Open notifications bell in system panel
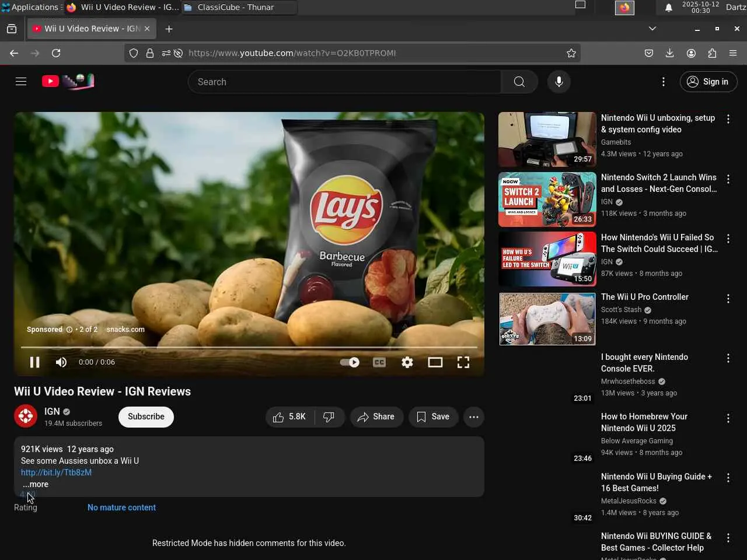This screenshot has height=560, width=747. tap(669, 8)
